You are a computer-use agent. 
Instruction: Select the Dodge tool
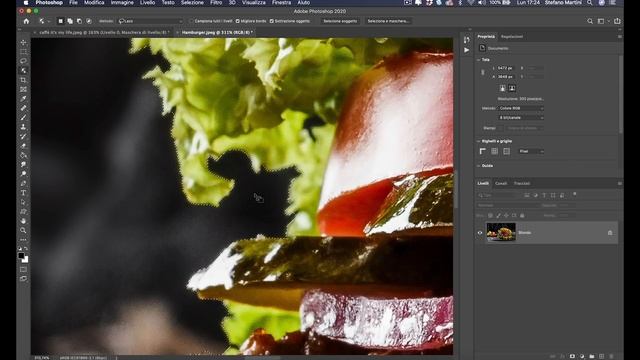[23, 174]
